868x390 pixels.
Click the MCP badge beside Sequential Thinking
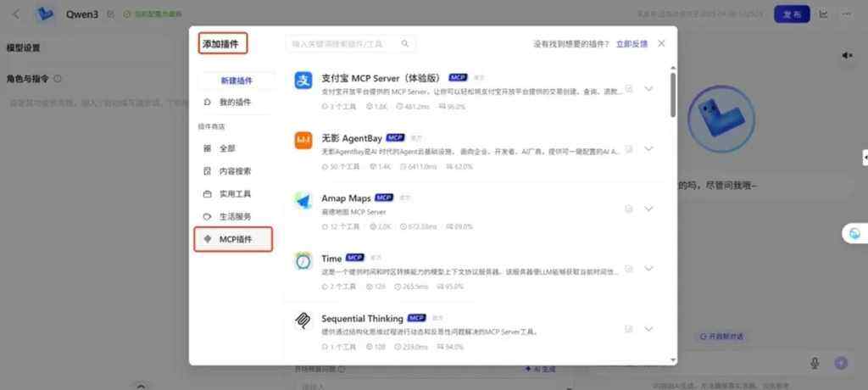(x=416, y=318)
